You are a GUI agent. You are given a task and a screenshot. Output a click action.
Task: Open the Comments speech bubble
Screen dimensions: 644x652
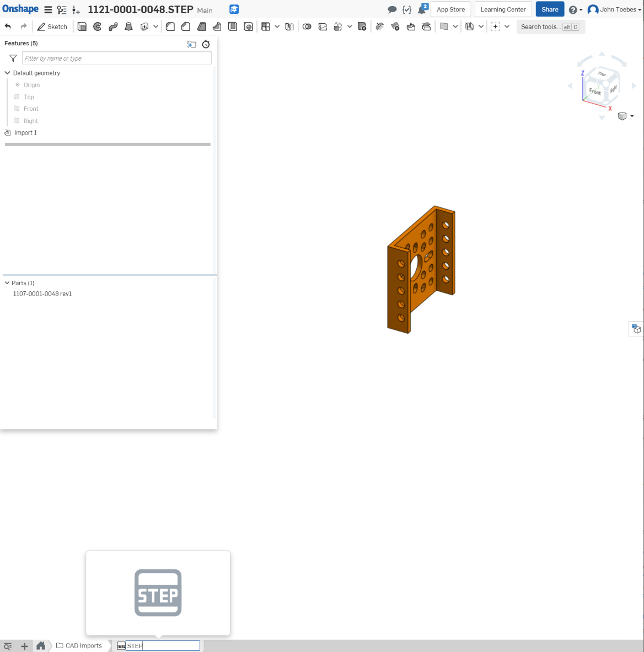[x=392, y=9]
